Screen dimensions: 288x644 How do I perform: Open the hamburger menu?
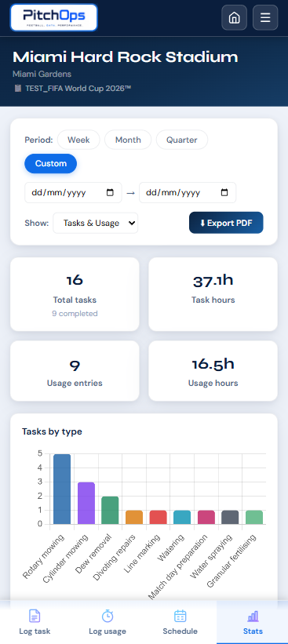click(265, 18)
